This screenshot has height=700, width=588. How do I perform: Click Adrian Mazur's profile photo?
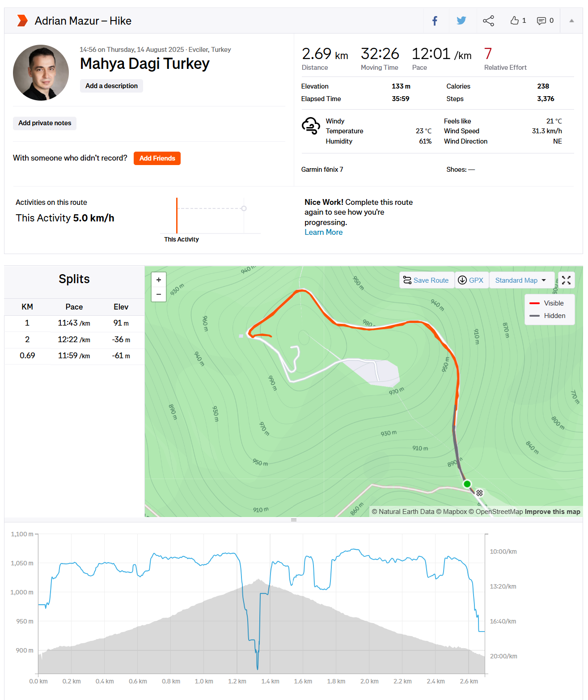tap(41, 72)
